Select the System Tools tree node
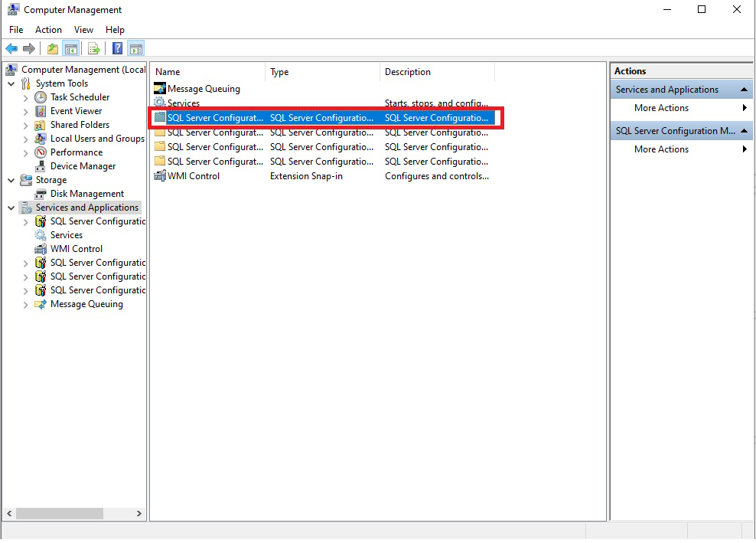The width and height of the screenshot is (756, 543). [x=62, y=83]
